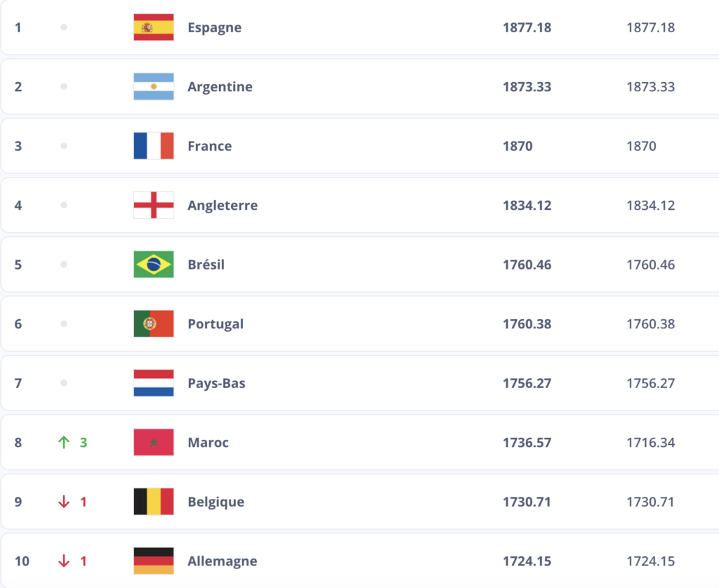The image size is (719, 588).
Task: Click the Morocco flag icon
Action: (154, 443)
